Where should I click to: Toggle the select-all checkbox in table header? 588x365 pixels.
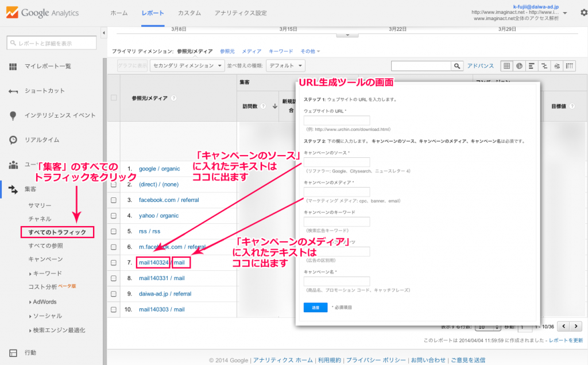(x=114, y=98)
